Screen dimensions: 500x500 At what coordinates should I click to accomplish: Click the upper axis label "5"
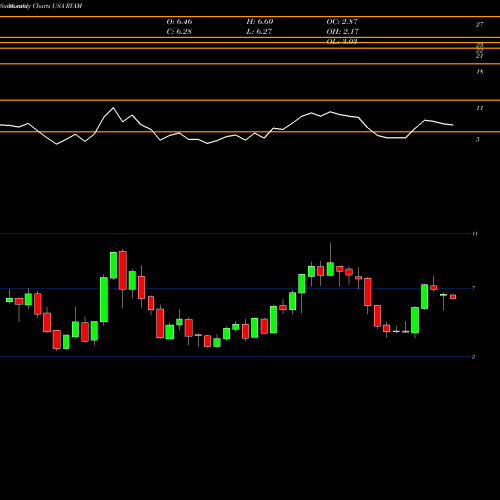(x=478, y=140)
